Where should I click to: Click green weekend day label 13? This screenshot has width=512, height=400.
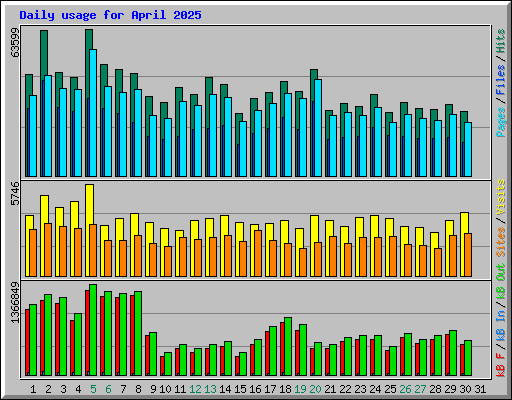point(210,389)
